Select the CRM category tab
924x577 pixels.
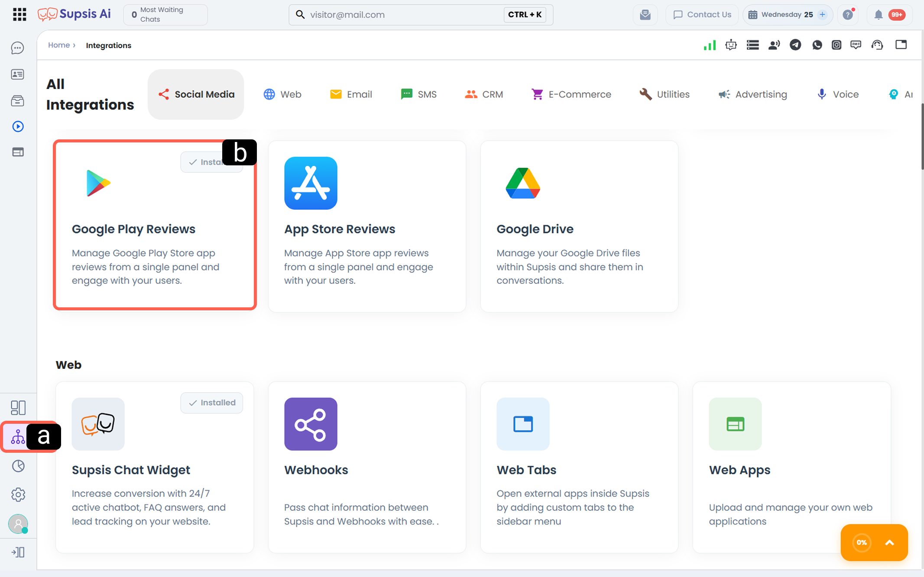coord(484,94)
